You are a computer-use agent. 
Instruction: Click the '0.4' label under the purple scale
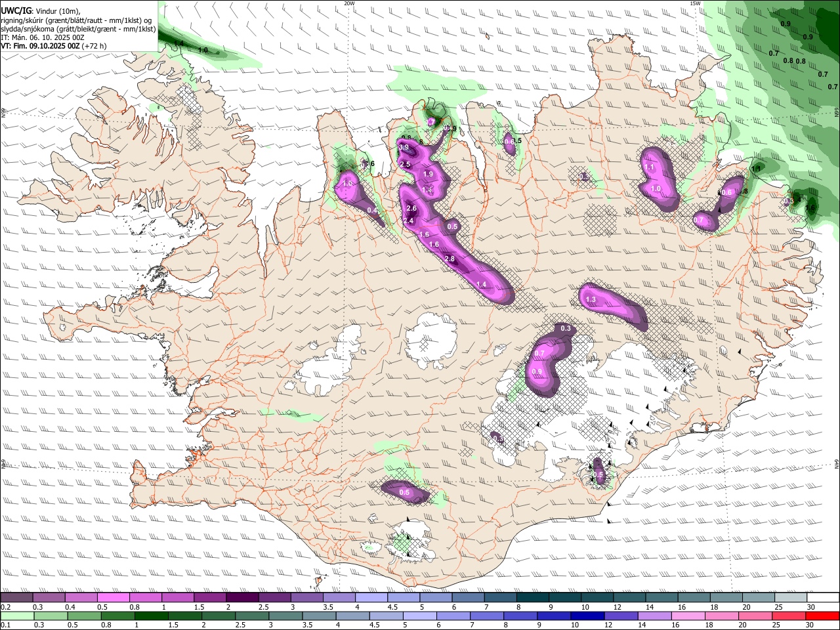coord(70,607)
